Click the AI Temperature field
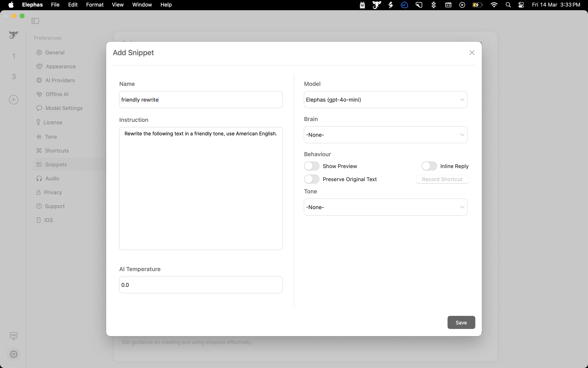588x368 pixels. 201,285
